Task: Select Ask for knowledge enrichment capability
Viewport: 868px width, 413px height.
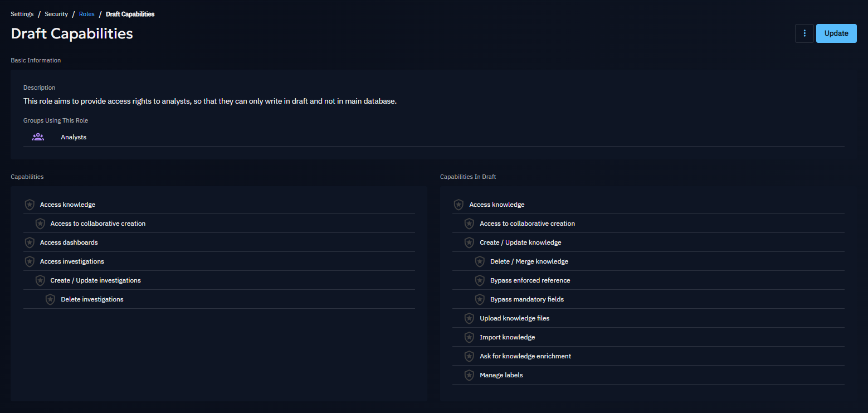Action: (x=525, y=356)
